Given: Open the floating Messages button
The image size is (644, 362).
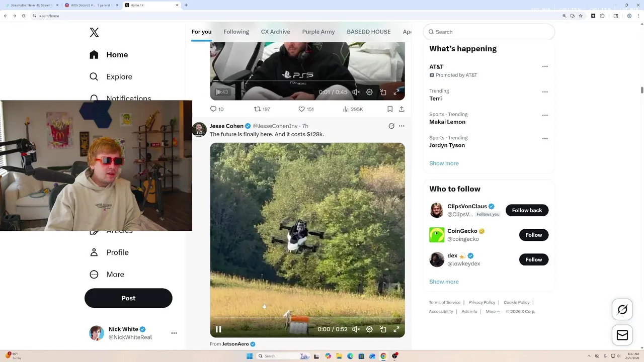Looking at the screenshot, I should click(622, 335).
